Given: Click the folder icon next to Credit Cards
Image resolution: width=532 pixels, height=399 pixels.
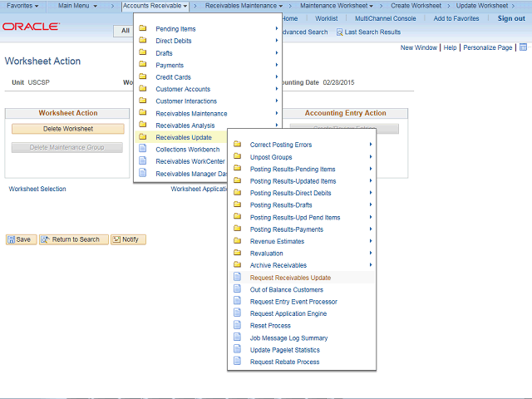Looking at the screenshot, I should click(142, 77).
